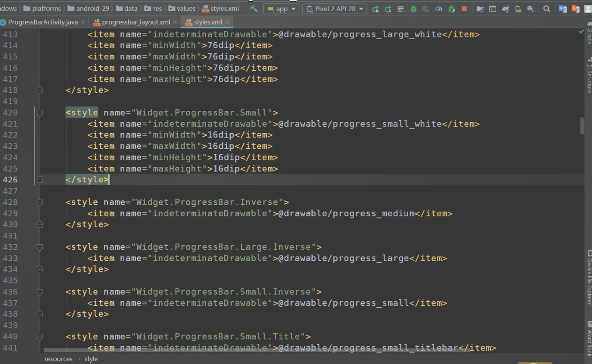The image size is (592, 364).
Task: Collapse the Widget.ProgressBar.Small.Inverse style at line 436
Action: coord(40,292)
